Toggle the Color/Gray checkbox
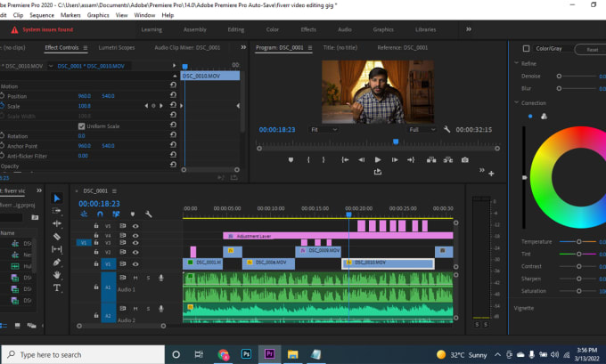606x364 pixels. pos(526,49)
